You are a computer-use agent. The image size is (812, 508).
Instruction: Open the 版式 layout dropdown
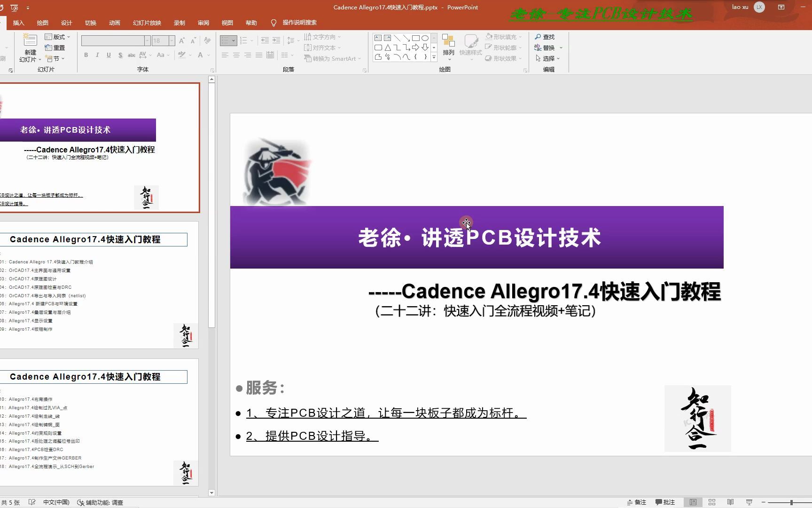(57, 37)
